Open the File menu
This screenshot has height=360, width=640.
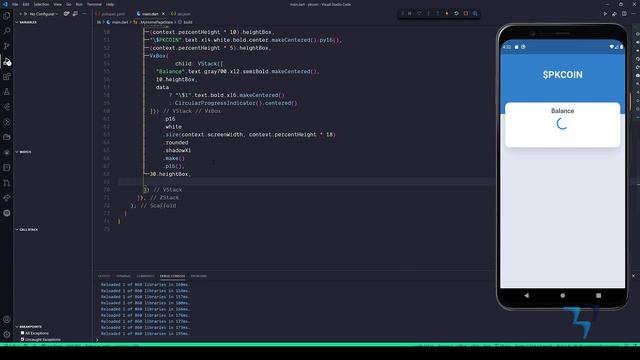pos(15,4)
